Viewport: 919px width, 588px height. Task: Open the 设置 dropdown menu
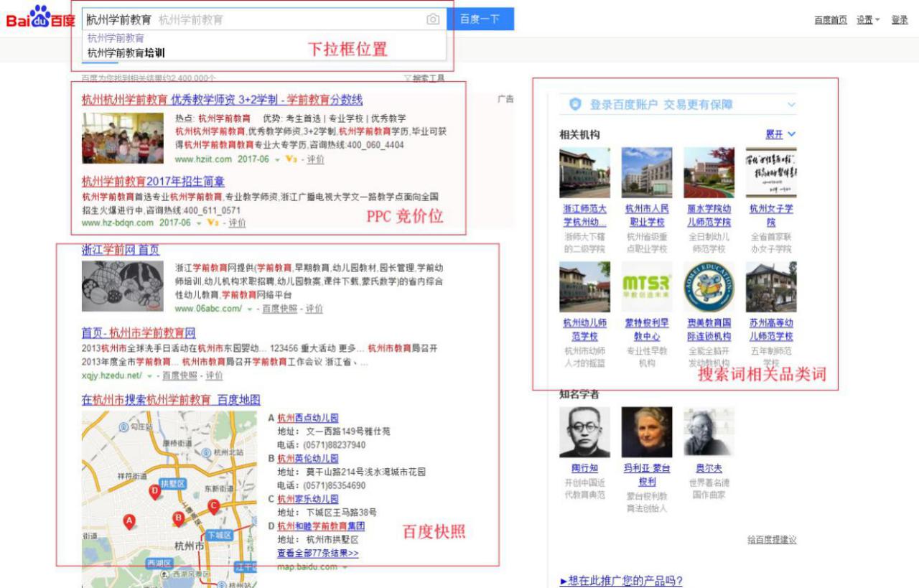coord(867,20)
